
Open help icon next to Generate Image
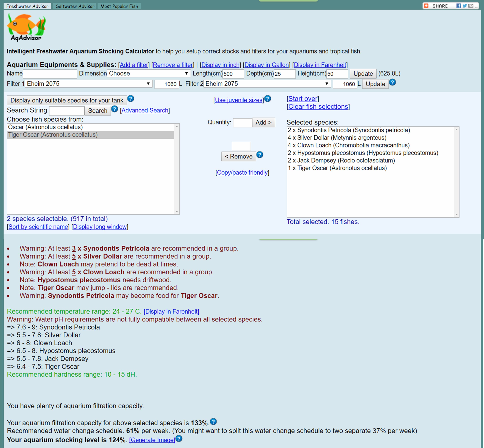tap(179, 438)
